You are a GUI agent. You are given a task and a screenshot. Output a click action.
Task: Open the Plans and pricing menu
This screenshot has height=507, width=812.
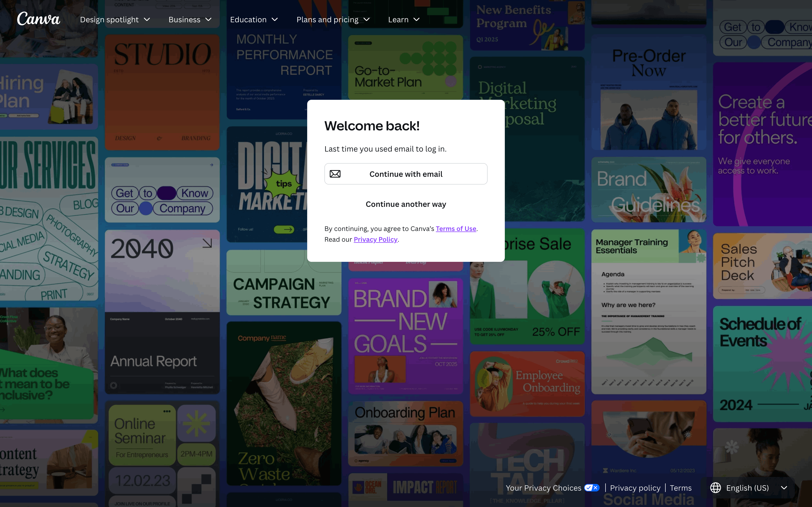[x=333, y=19]
